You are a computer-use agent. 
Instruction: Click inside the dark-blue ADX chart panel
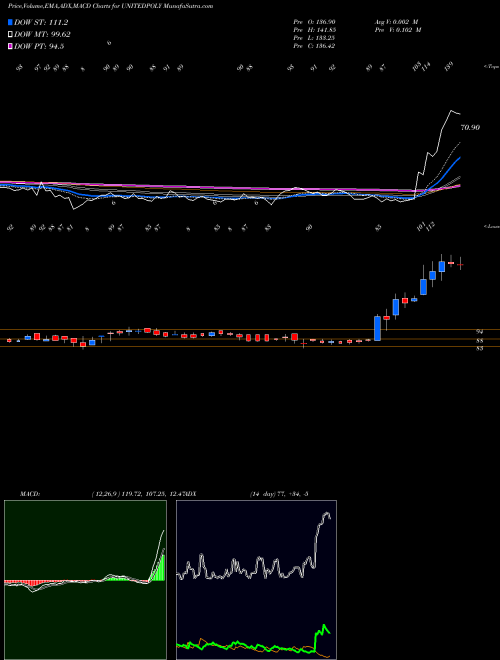256,580
